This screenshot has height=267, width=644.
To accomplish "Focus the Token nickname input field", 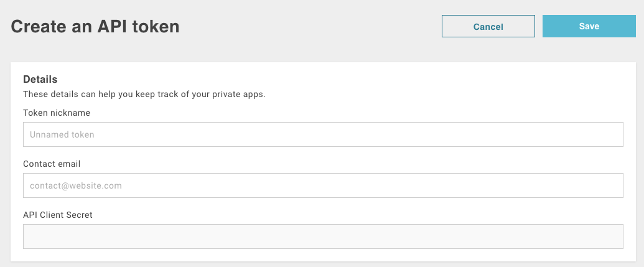I will click(323, 134).
